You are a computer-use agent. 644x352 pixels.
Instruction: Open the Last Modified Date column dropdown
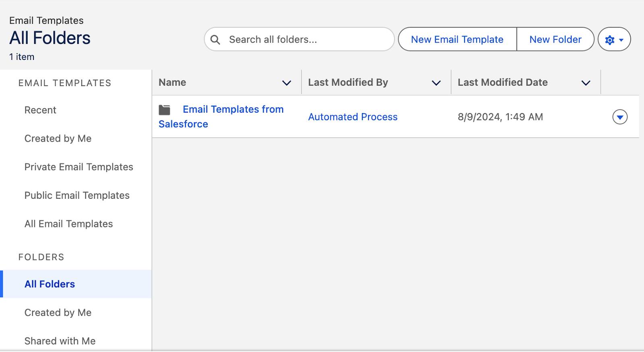click(x=586, y=82)
